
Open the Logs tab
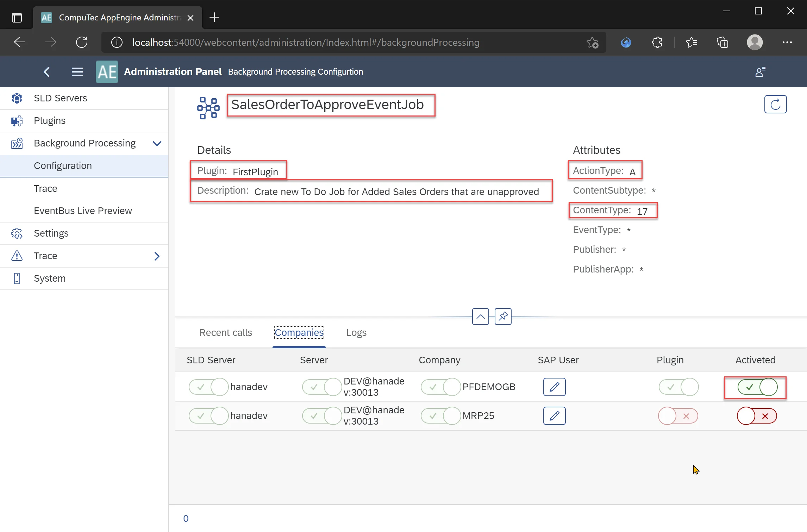pyautogui.click(x=356, y=332)
